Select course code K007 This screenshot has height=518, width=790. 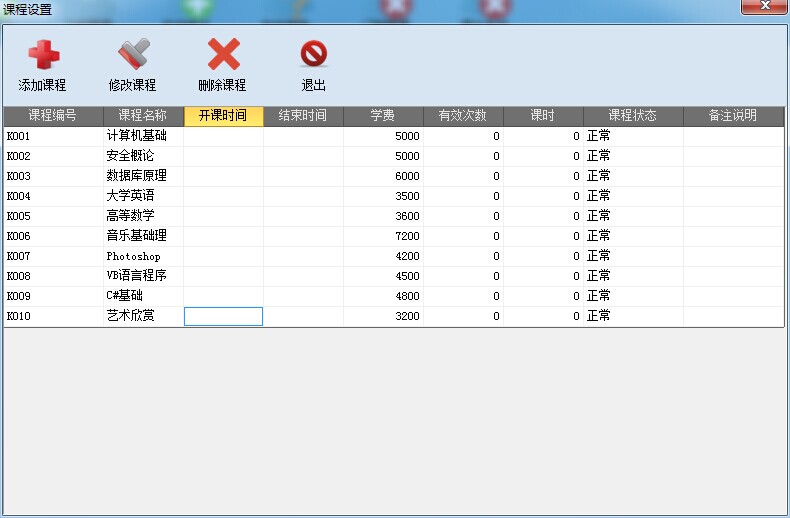(19, 256)
